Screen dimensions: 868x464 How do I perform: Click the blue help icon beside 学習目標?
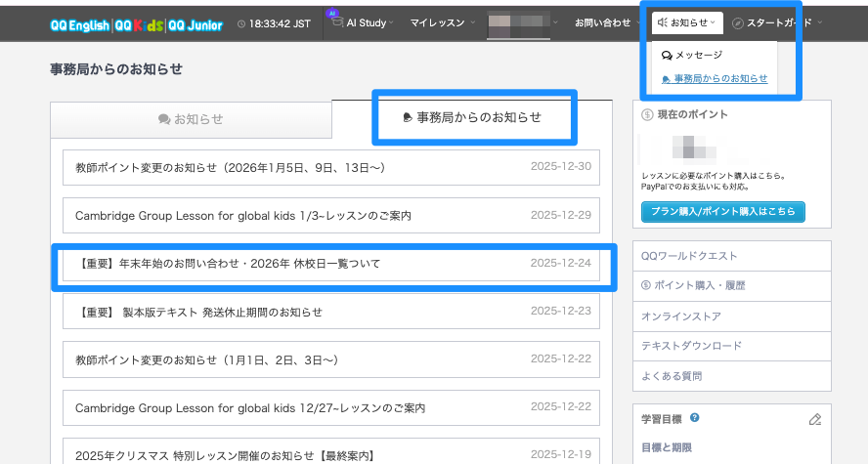click(694, 418)
